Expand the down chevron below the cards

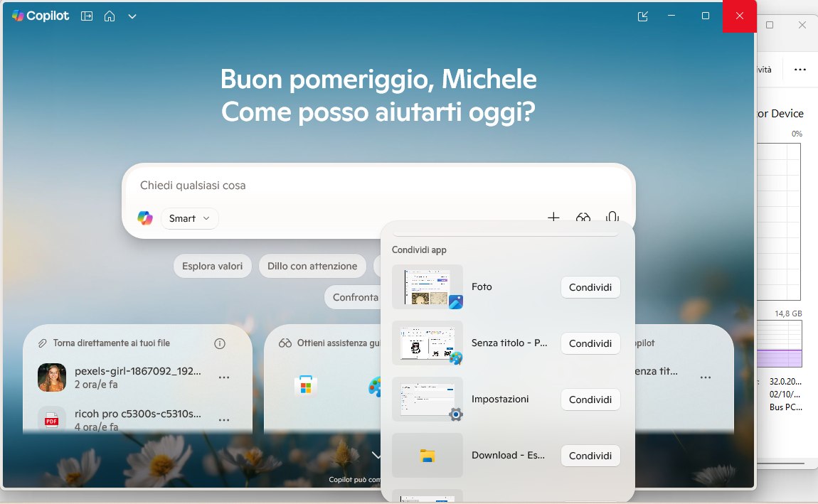pyautogui.click(x=376, y=456)
